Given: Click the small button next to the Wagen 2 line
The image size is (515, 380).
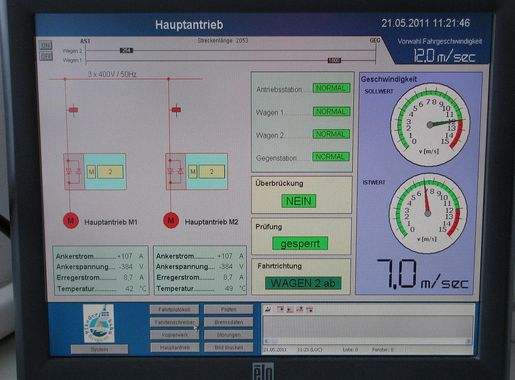Looking at the screenshot, I should point(46,45).
